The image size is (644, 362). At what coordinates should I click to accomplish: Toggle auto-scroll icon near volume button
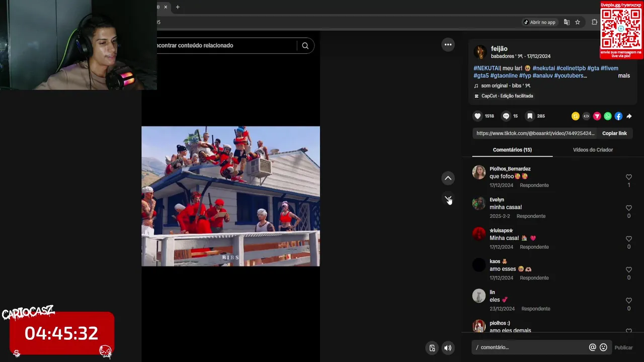pos(432,348)
